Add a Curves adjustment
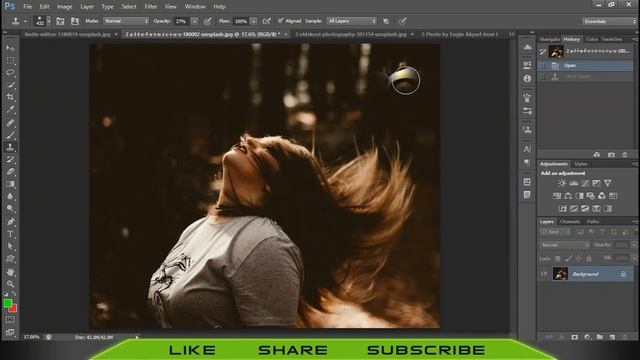 coord(585,183)
